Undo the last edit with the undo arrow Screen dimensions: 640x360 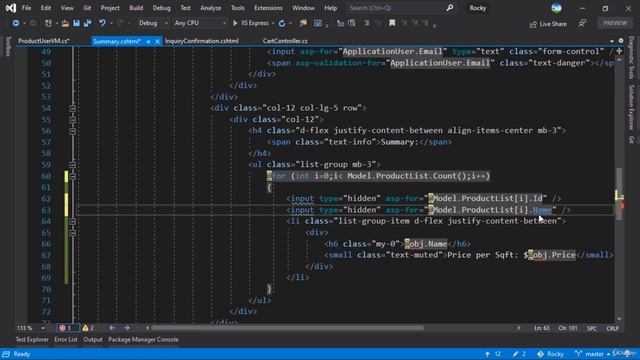point(102,23)
